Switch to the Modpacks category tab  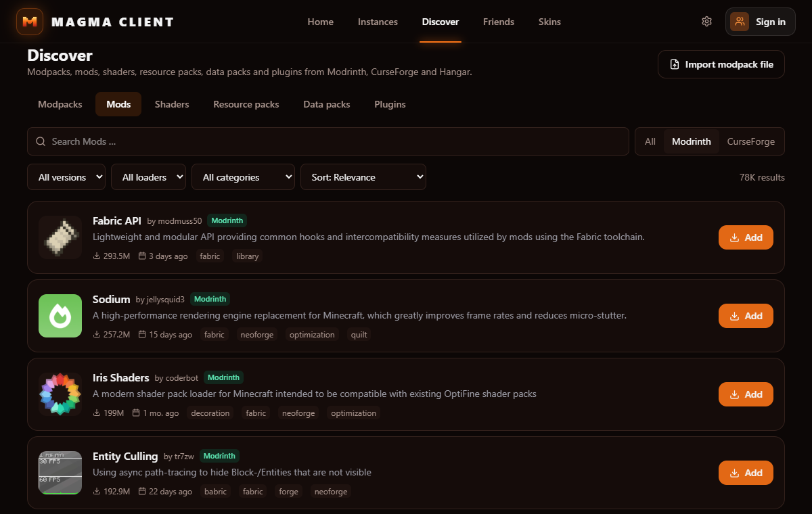click(60, 104)
